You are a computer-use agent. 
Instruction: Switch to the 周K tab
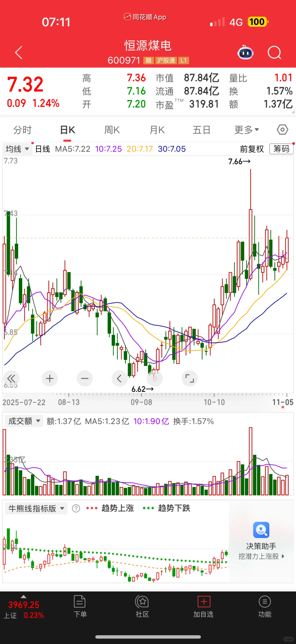tap(112, 130)
